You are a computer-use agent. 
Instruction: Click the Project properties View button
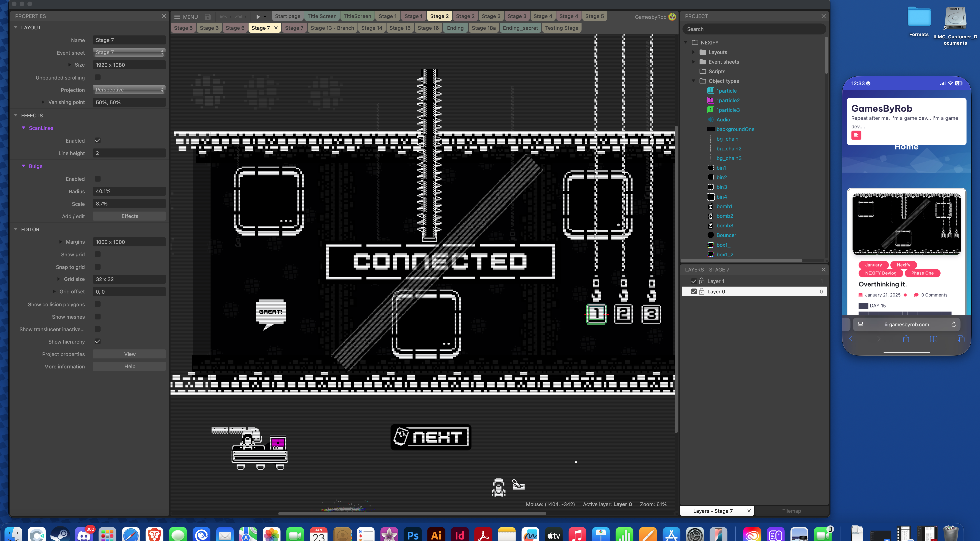(129, 354)
